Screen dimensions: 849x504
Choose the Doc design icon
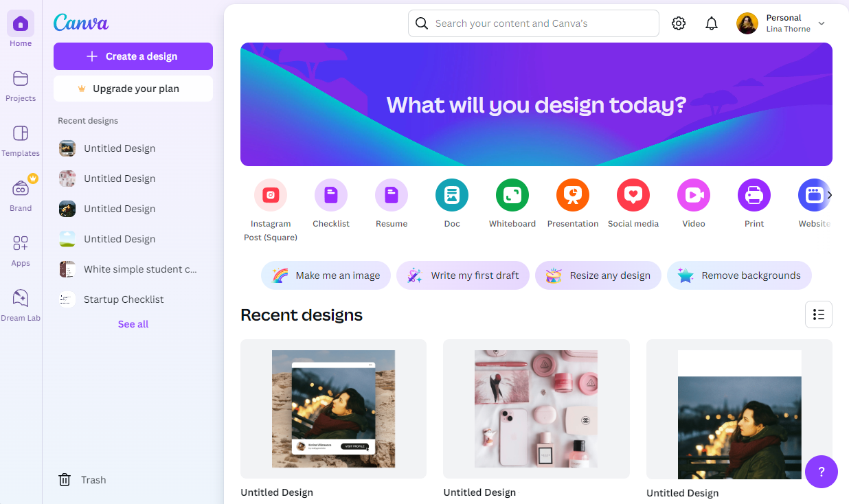[452, 195]
